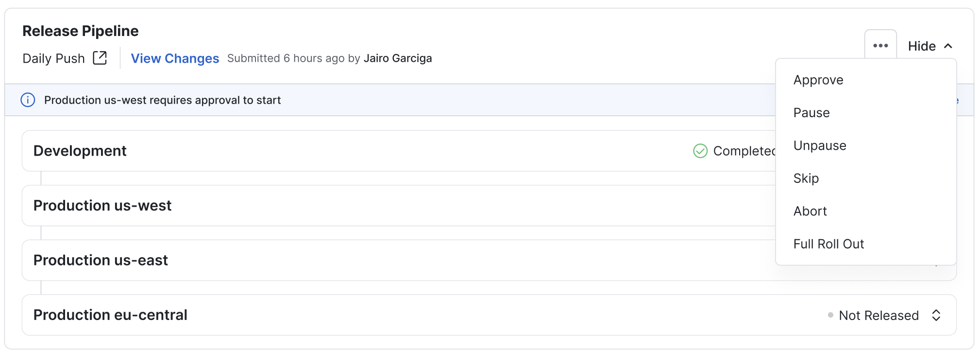Click the three-dot more actions button
The width and height of the screenshot is (980, 355).
tap(880, 46)
